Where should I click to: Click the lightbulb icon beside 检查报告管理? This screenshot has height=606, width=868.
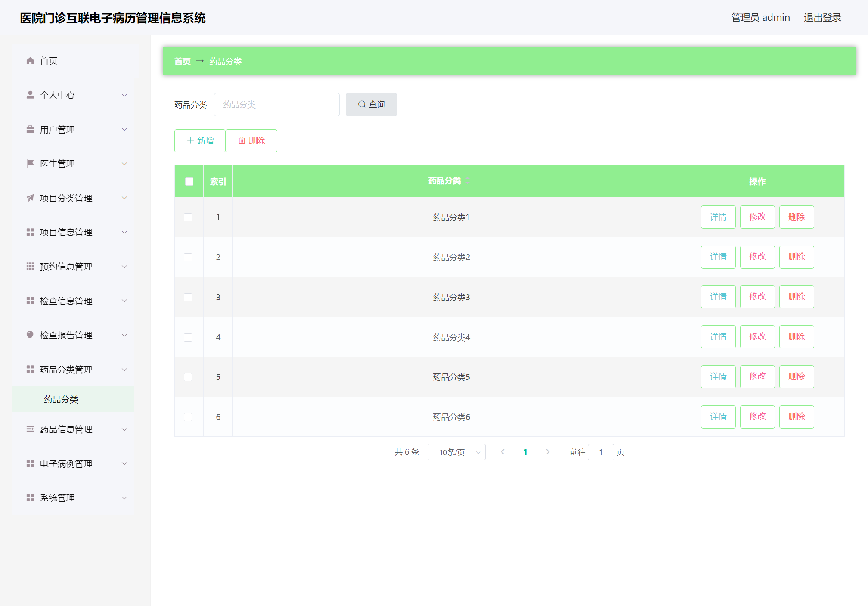click(30, 335)
